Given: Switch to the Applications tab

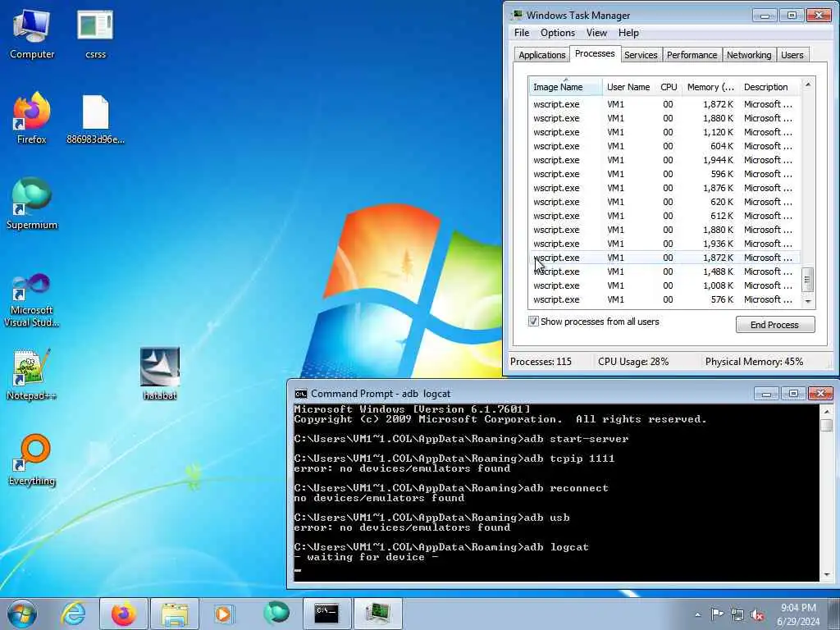Looking at the screenshot, I should [541, 55].
